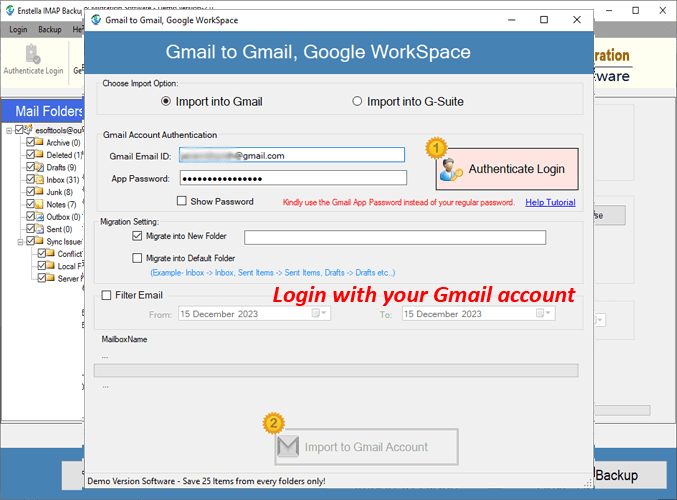Click the Junk folder icon in tree
The height and width of the screenshot is (500, 677).
pyautogui.click(x=39, y=191)
